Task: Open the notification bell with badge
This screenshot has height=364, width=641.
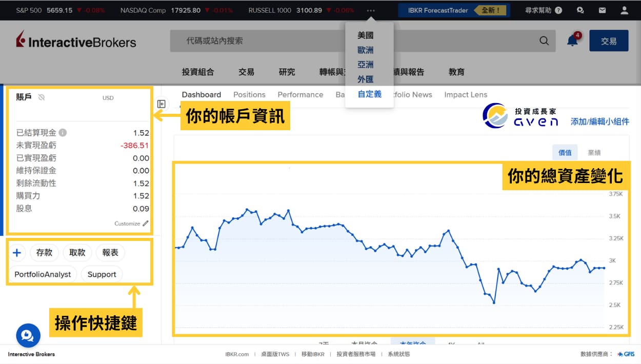Action: point(573,40)
